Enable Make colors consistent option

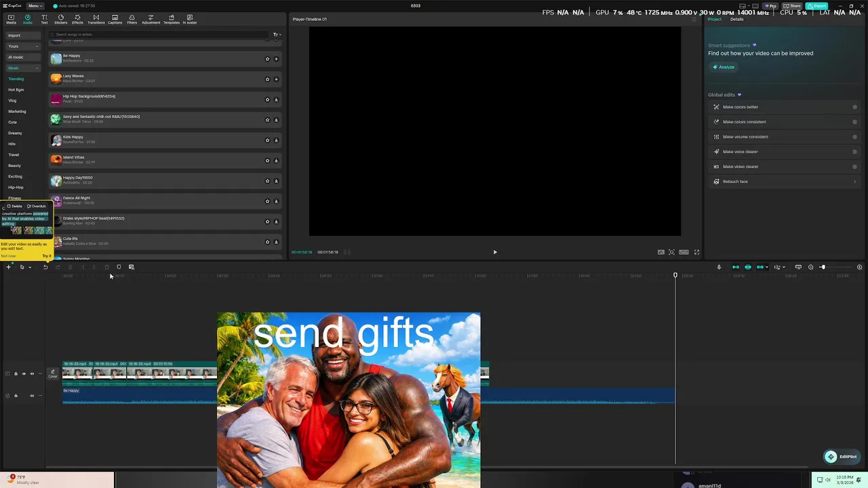[854, 122]
